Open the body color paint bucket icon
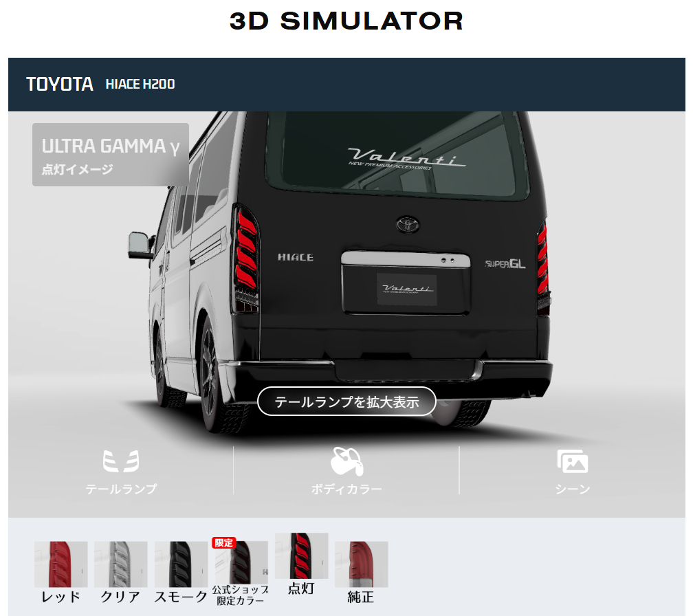The width and height of the screenshot is (693, 616). [346, 461]
